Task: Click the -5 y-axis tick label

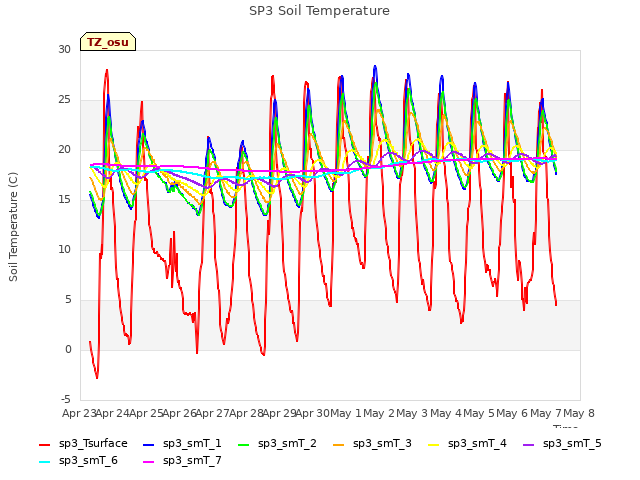Action: [66, 399]
